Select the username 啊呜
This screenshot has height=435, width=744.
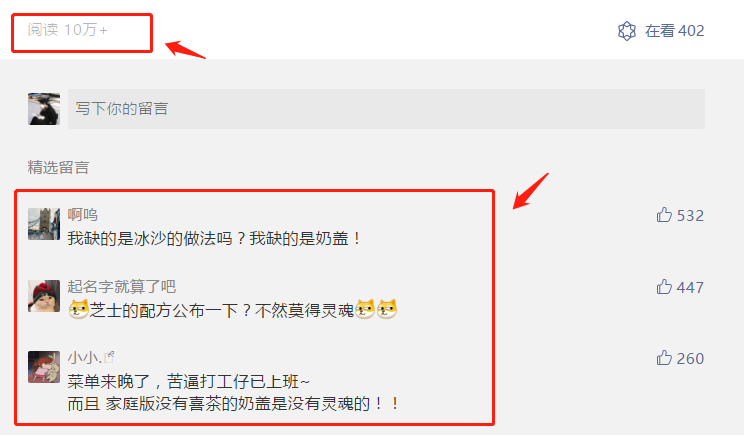[83, 214]
